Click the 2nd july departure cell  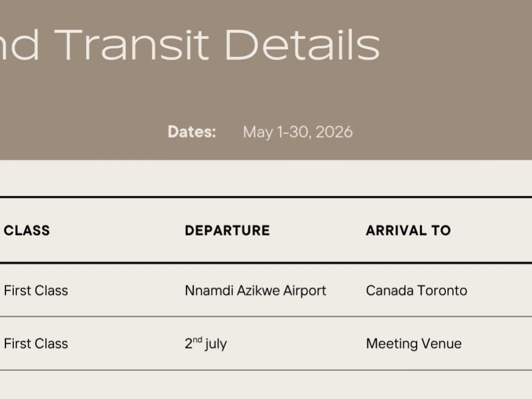[x=205, y=344]
